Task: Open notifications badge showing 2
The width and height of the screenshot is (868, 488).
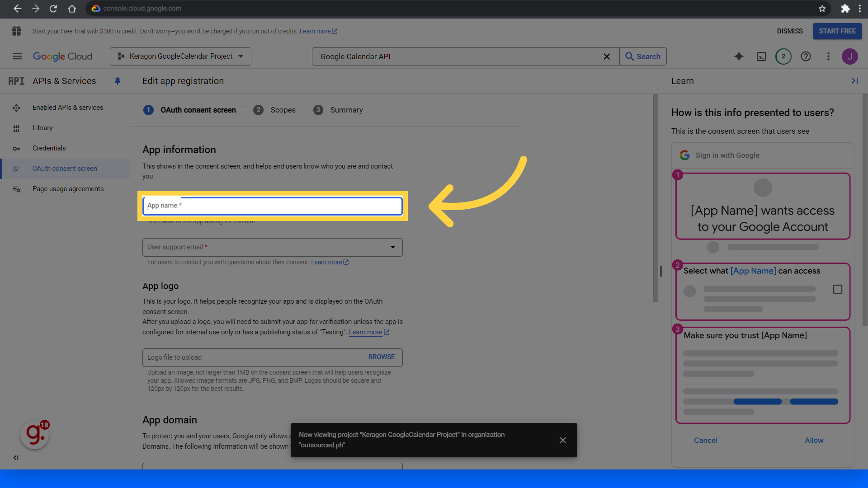Action: point(783,56)
